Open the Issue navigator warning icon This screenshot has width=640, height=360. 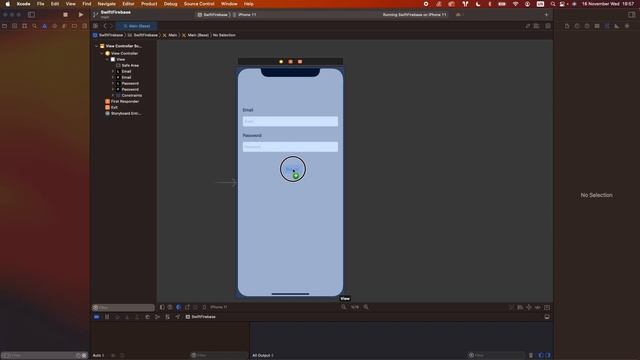pyautogui.click(x=44, y=26)
